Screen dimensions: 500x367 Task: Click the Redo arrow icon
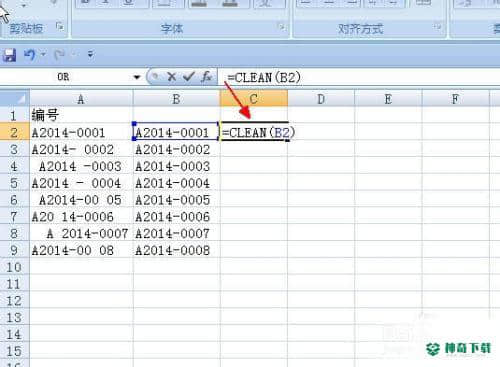[59, 55]
